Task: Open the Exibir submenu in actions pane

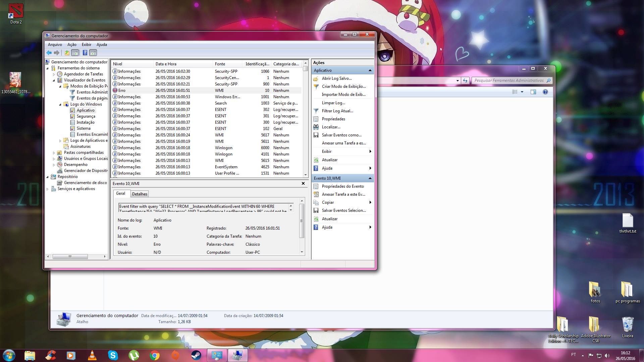Action: 342,152
